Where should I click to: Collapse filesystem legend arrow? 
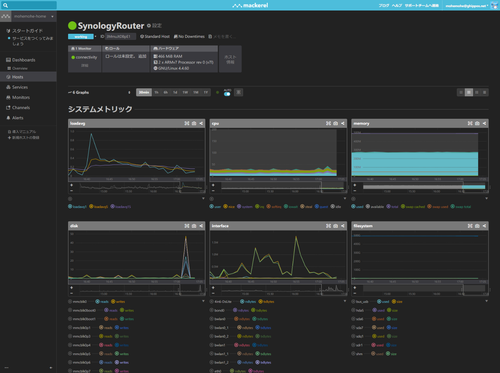(486, 301)
